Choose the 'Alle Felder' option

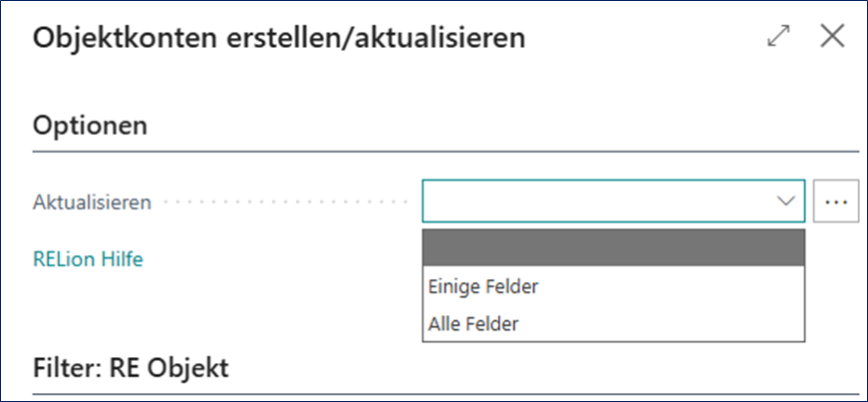[473, 323]
